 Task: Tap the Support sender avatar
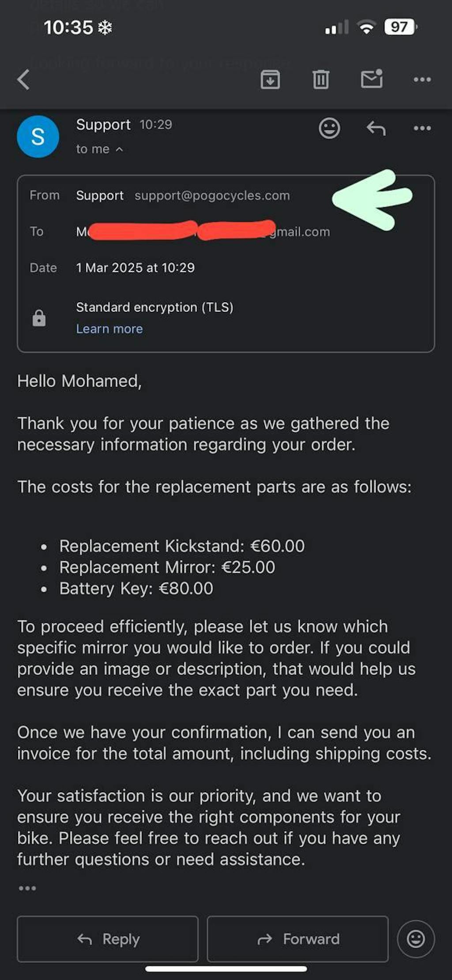pyautogui.click(x=38, y=137)
